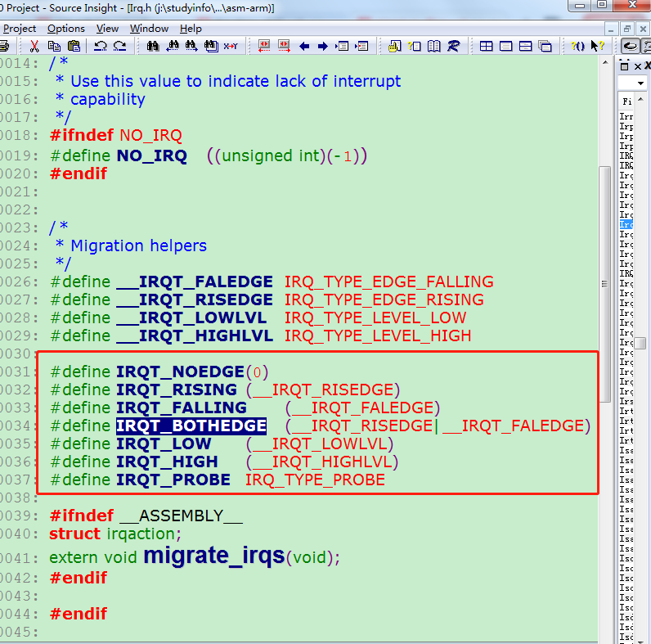Click the Copy icon in toolbar
The width and height of the screenshot is (651, 644).
pos(55,46)
